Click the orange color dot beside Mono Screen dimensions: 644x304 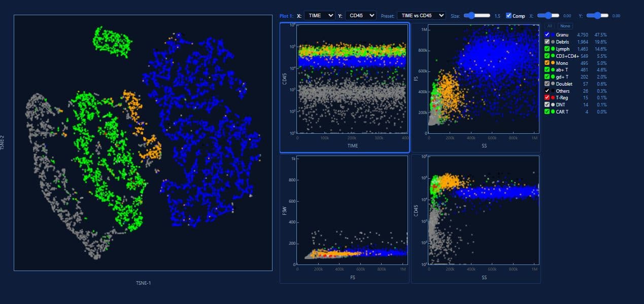tap(553, 63)
